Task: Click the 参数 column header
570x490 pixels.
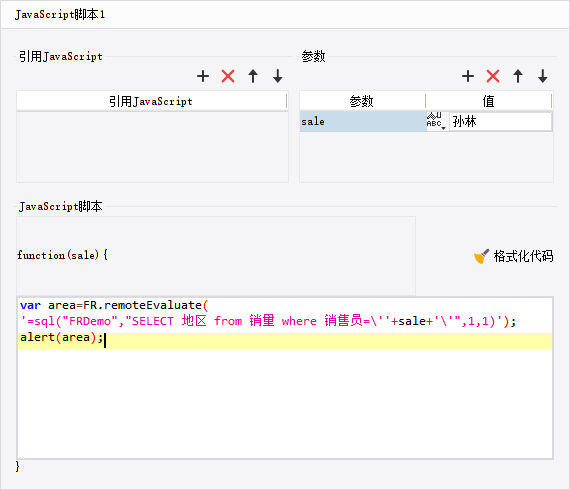Action: (362, 101)
